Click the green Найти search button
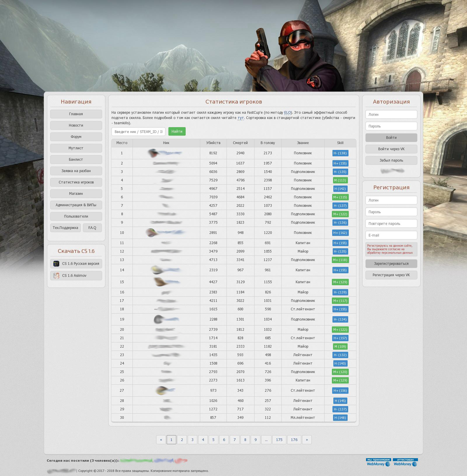The width and height of the screenshot is (467, 476). (x=177, y=132)
